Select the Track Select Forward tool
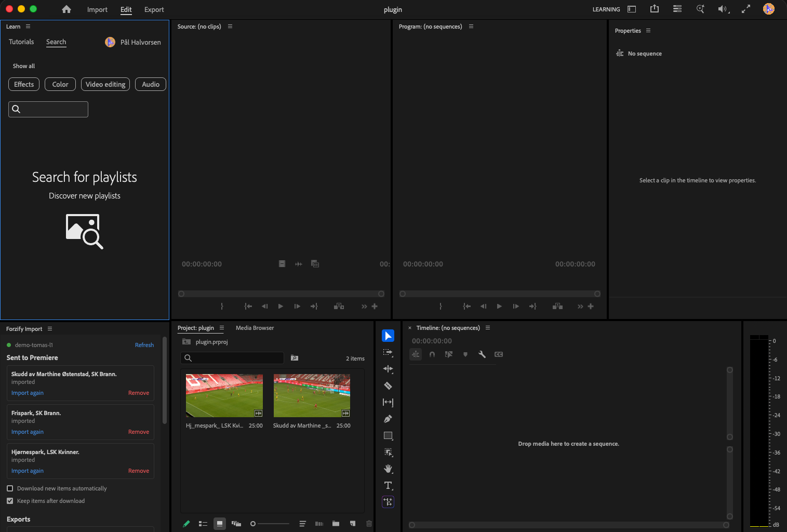Screen dimensions: 787x532 tap(388, 352)
